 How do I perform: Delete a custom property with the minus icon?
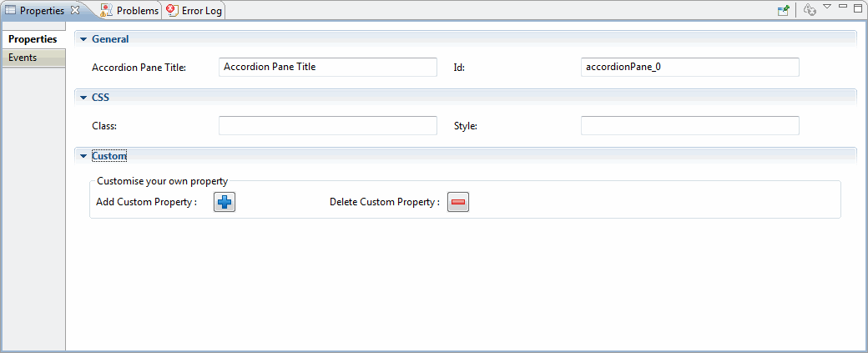click(458, 203)
